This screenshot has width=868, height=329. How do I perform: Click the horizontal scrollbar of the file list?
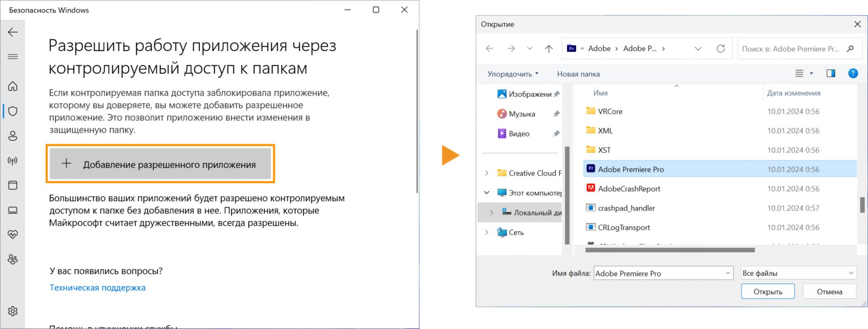coord(670,250)
